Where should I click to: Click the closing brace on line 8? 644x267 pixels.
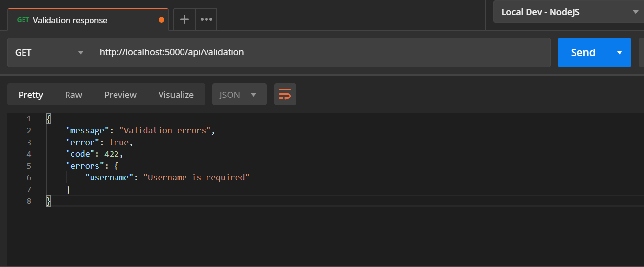tap(48, 201)
